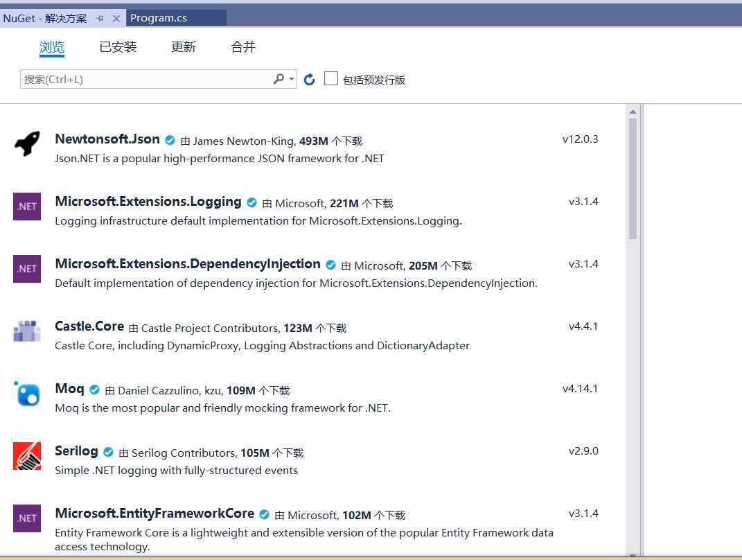Click version v4.14.1 of Moq
Screen dimensions: 742x560
[x=580, y=389]
